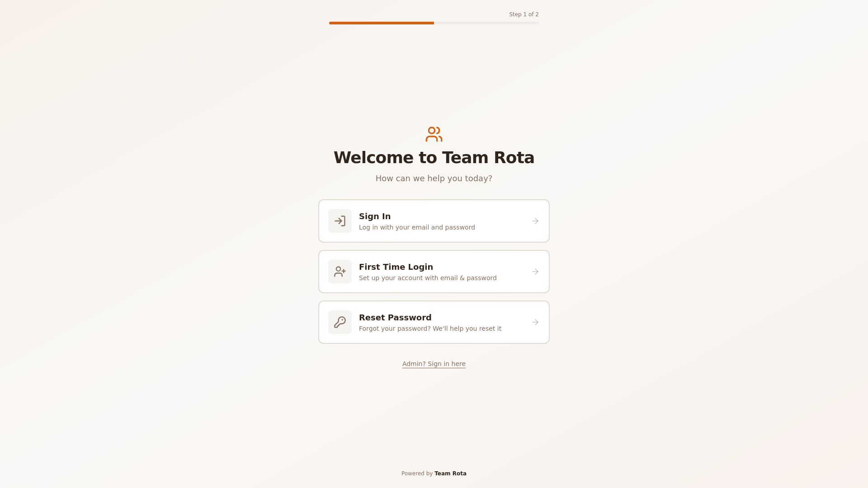
Task: Click the key icon for Reset Password
Action: pyautogui.click(x=340, y=322)
